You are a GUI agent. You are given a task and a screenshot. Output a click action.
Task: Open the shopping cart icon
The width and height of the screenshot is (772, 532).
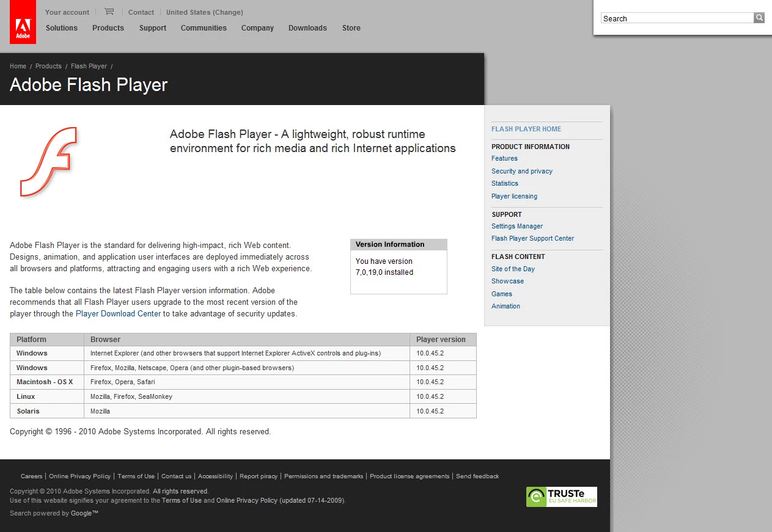(x=109, y=12)
